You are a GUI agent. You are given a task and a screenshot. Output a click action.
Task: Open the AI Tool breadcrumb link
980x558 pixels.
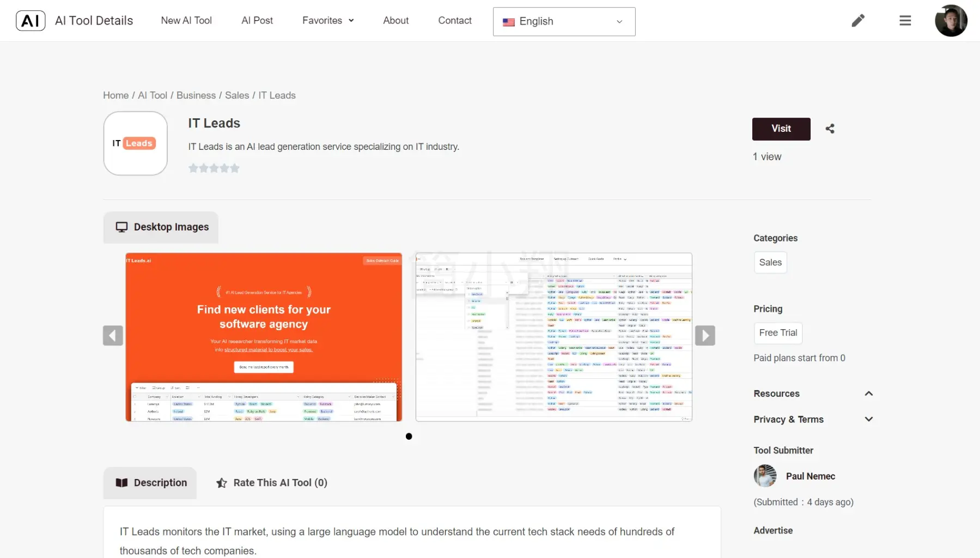(153, 95)
